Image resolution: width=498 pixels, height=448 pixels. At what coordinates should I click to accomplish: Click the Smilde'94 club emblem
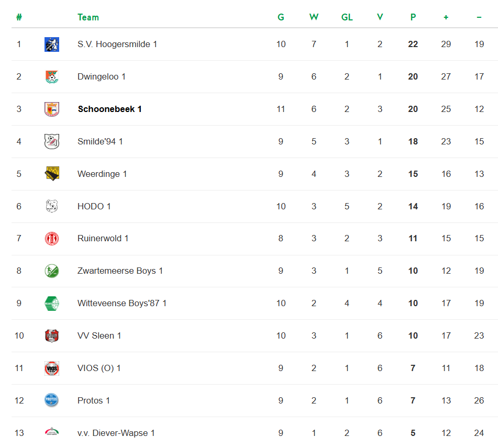tap(52, 141)
